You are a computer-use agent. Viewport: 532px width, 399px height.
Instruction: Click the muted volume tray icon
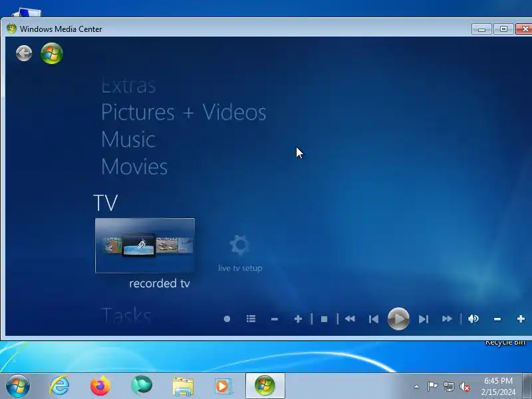[x=465, y=386]
